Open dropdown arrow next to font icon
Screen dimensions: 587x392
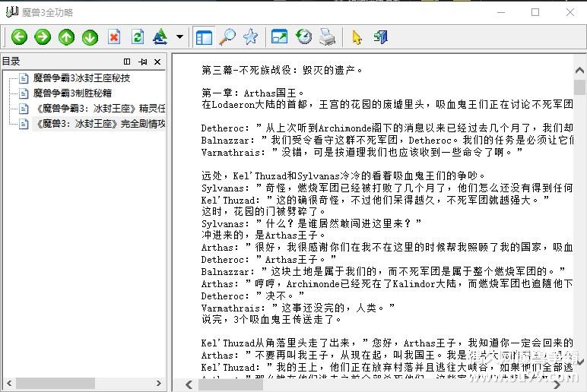(x=179, y=36)
